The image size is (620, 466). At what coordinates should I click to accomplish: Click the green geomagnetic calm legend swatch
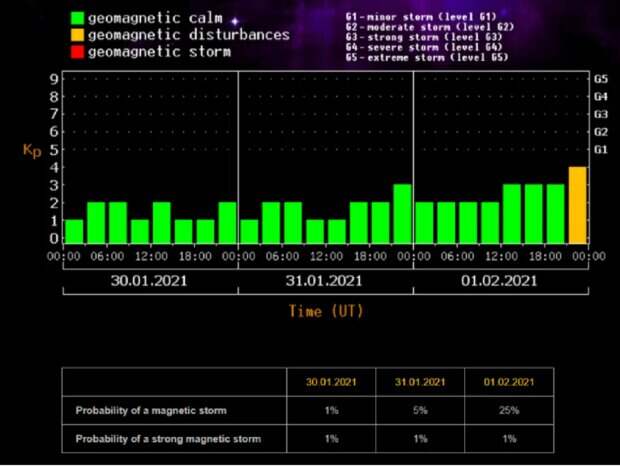(x=76, y=18)
